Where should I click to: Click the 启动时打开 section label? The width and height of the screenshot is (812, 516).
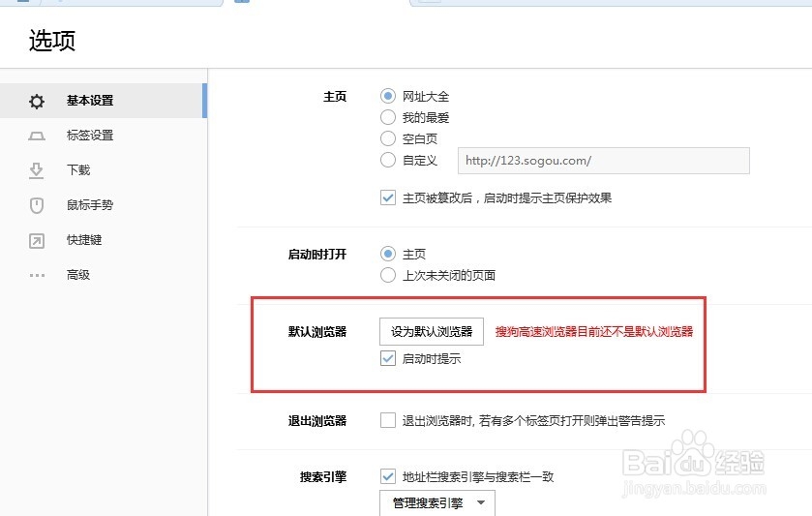(x=316, y=254)
